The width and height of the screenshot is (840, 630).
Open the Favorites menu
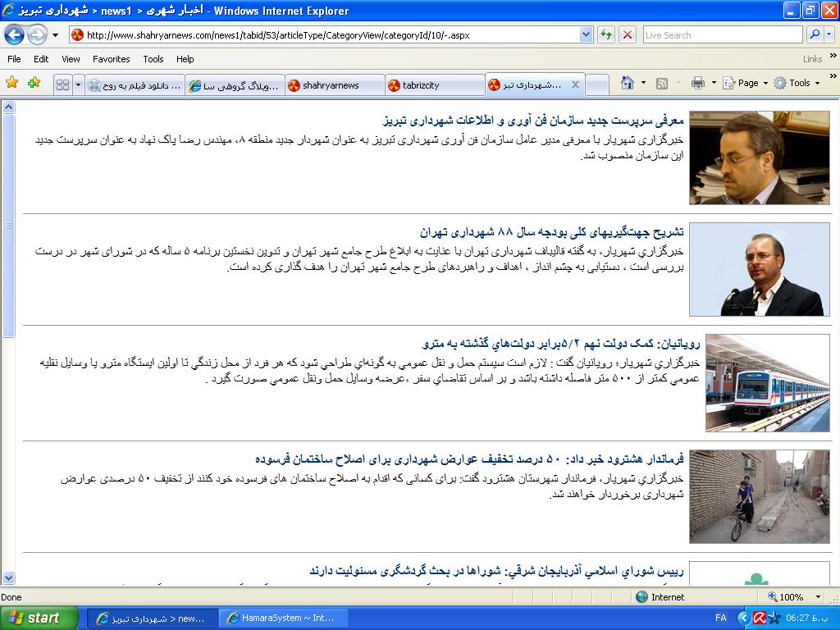(x=111, y=59)
